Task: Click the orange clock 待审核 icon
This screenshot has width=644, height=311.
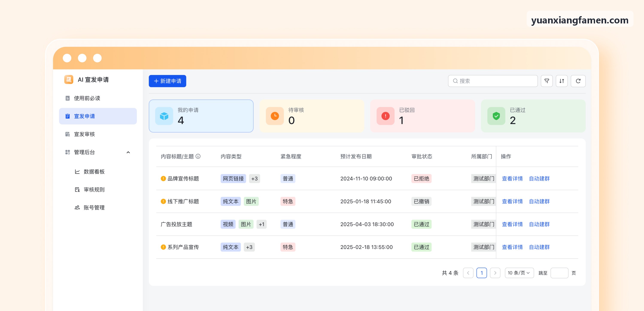Action: click(275, 116)
